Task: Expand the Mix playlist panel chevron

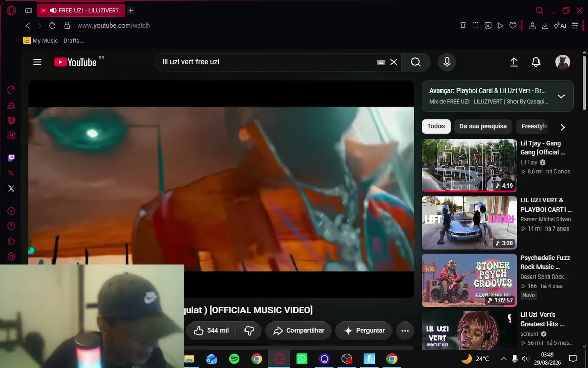Action: [561, 96]
